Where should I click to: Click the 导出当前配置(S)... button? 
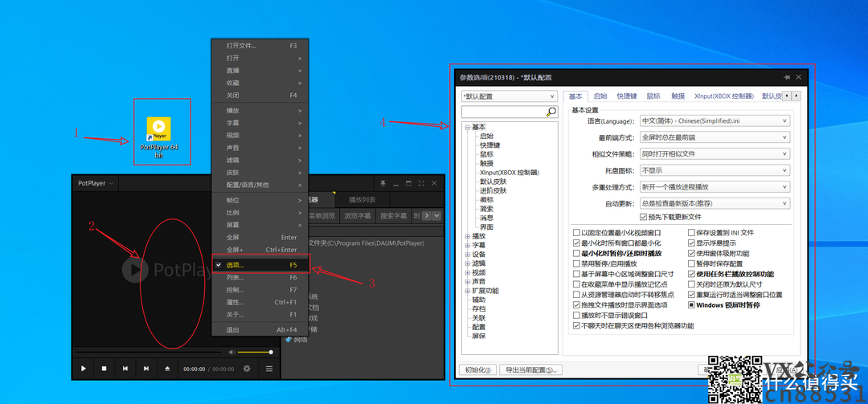(531, 369)
